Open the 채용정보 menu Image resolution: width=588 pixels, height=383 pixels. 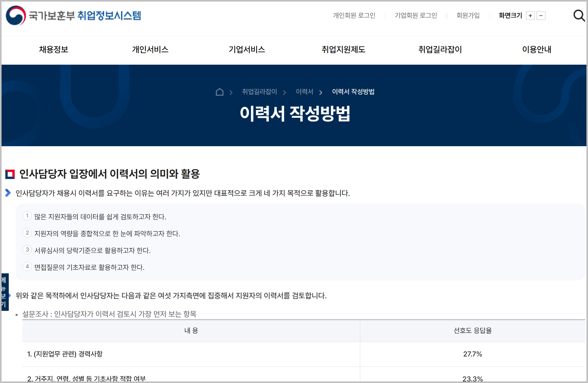click(54, 49)
